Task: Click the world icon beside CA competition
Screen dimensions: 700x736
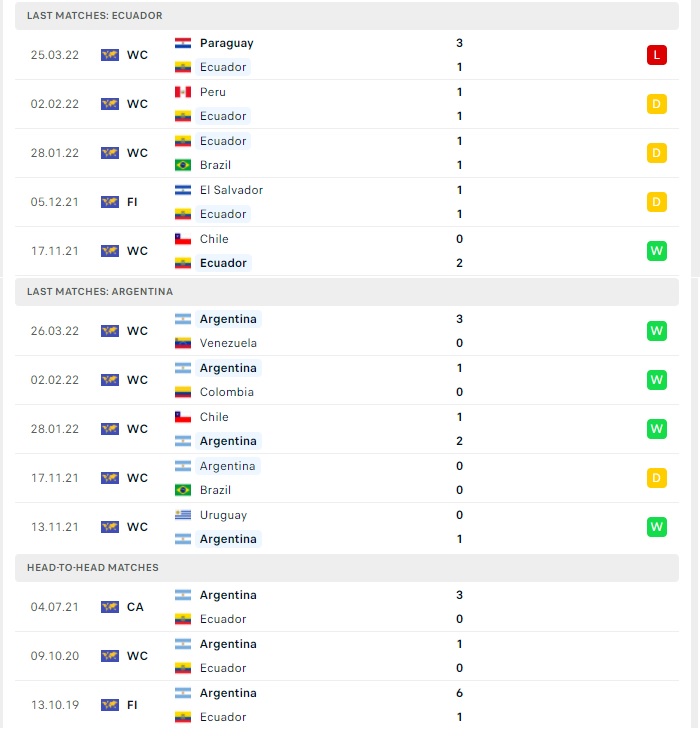Action: (x=110, y=607)
